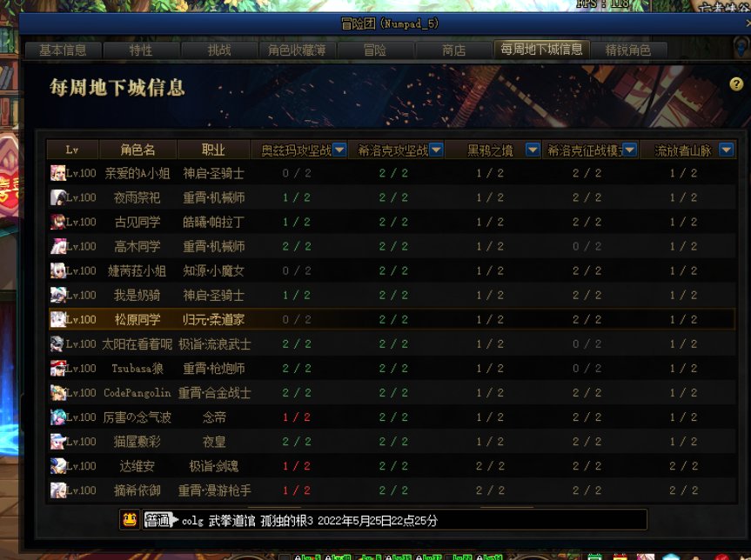This screenshot has width=751, height=560.
Task: Open dropdown for 希洛克攻坚战 column
Action: click(x=436, y=150)
